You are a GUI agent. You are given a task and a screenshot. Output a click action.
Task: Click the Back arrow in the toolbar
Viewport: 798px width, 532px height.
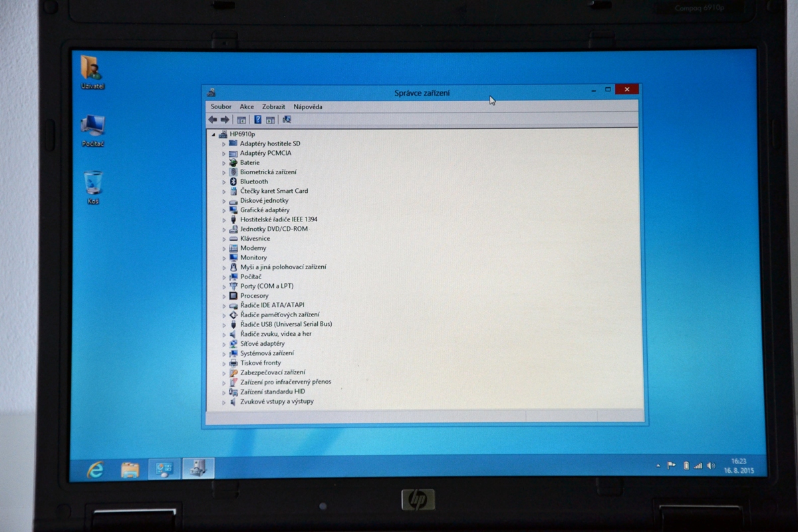tap(212, 120)
